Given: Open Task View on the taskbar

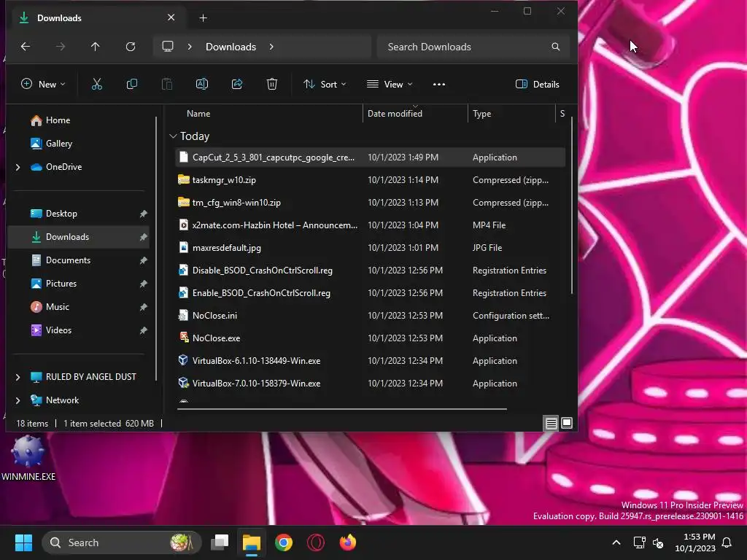Looking at the screenshot, I should [x=220, y=542].
